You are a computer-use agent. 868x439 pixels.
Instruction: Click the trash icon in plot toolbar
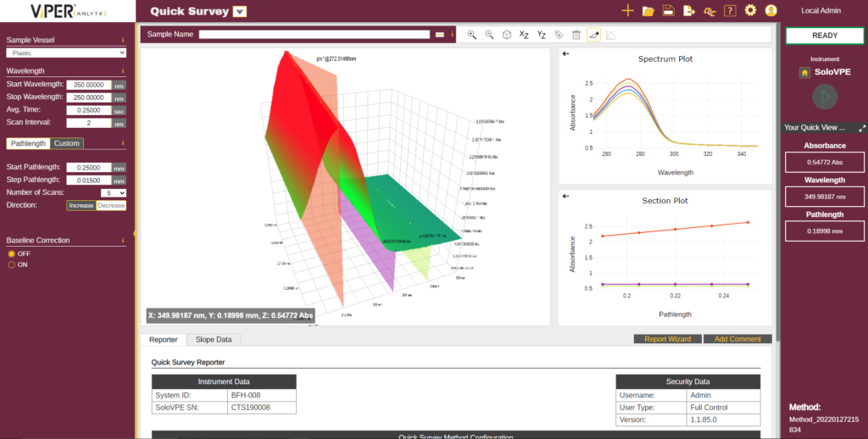click(x=576, y=35)
